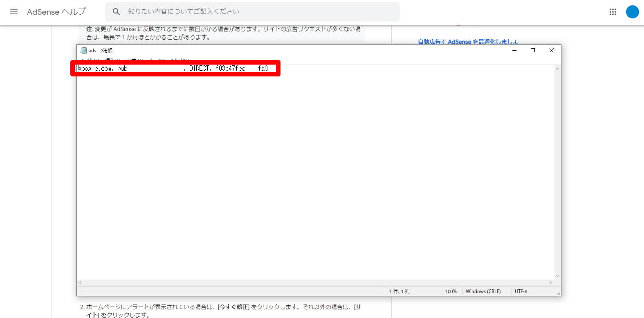Click the Notepad horizontal scrollbar right arrow
Image resolution: width=644 pixels, height=318 pixels.
tap(551, 282)
